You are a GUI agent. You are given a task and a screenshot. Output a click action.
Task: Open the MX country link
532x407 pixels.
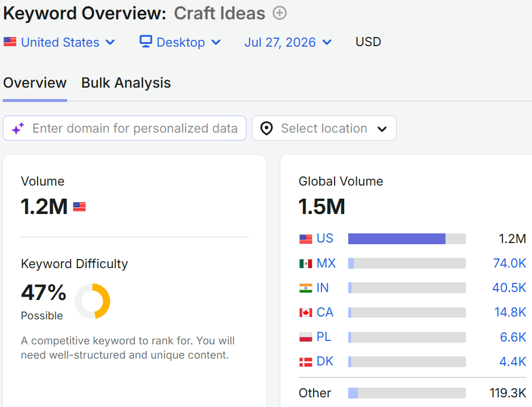coord(326,263)
